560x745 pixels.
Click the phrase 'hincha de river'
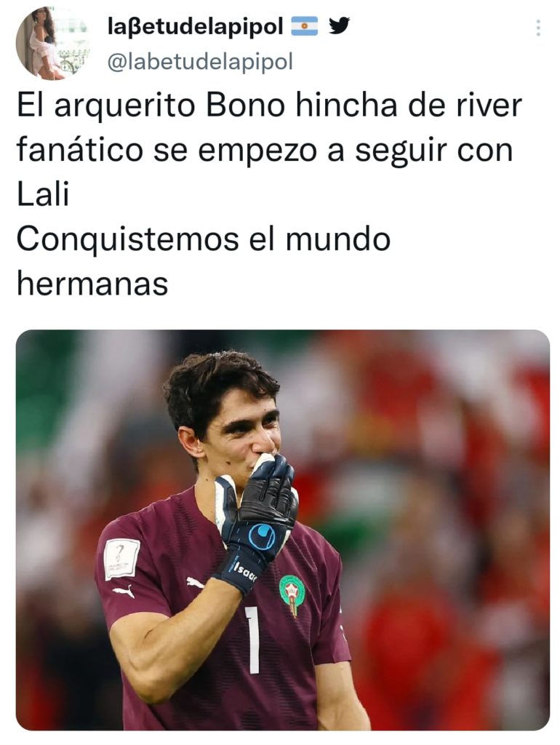tap(409, 105)
